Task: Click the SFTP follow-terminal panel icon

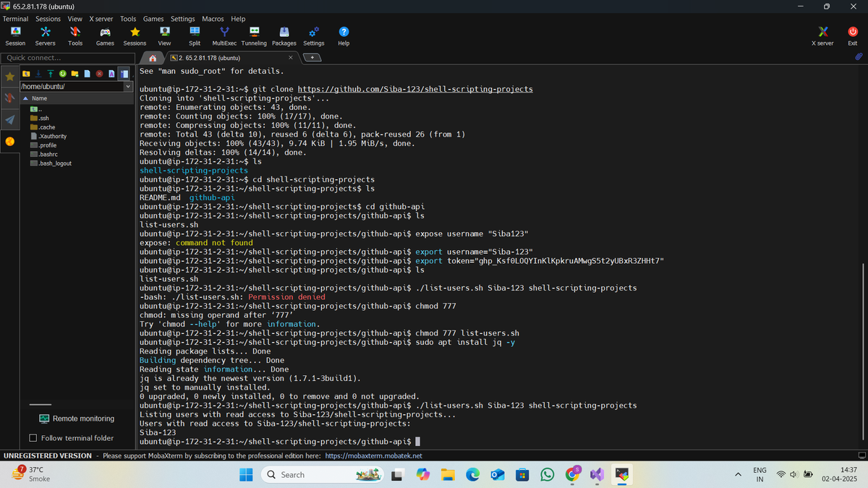Action: (x=124, y=73)
